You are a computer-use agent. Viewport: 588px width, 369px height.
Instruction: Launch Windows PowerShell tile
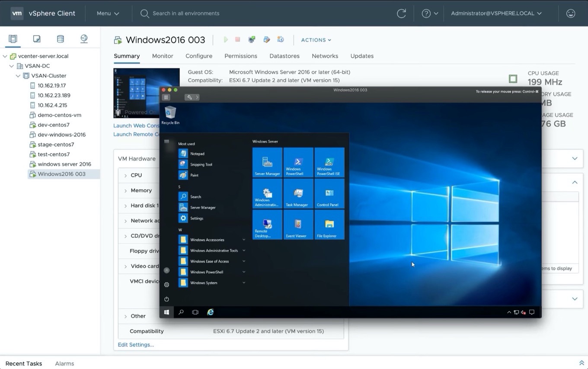[298, 163]
